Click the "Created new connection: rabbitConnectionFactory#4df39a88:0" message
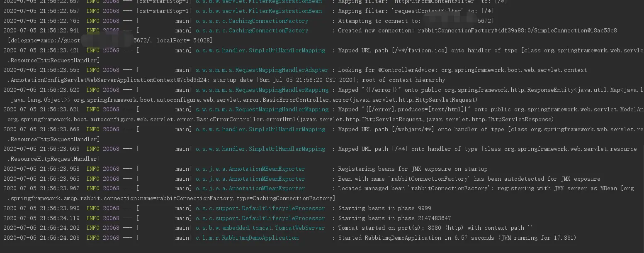 [477, 30]
